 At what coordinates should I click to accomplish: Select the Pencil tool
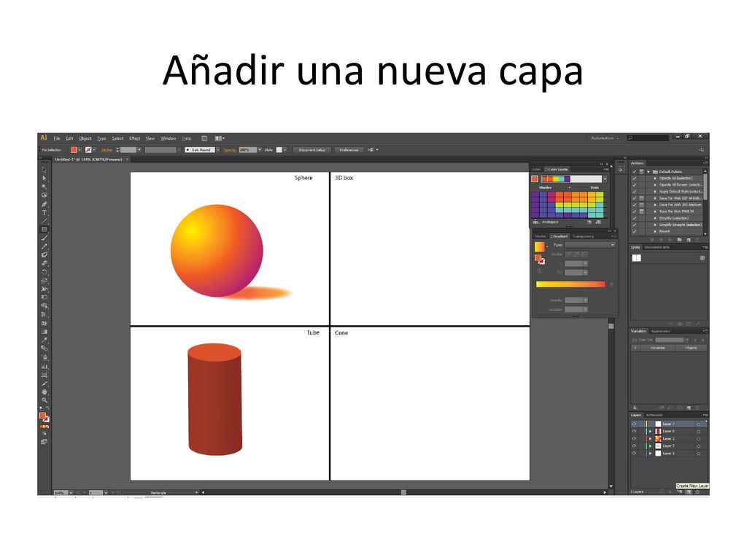coord(44,246)
